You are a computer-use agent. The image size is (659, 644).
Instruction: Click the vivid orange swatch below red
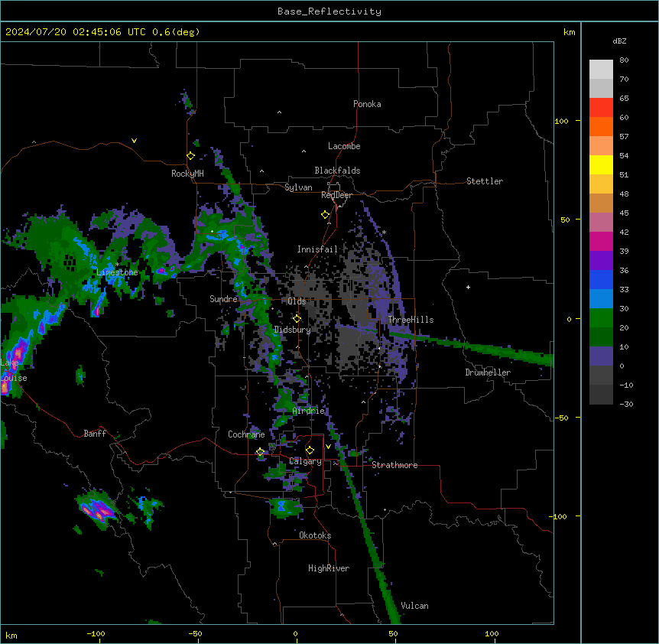pyautogui.click(x=601, y=126)
